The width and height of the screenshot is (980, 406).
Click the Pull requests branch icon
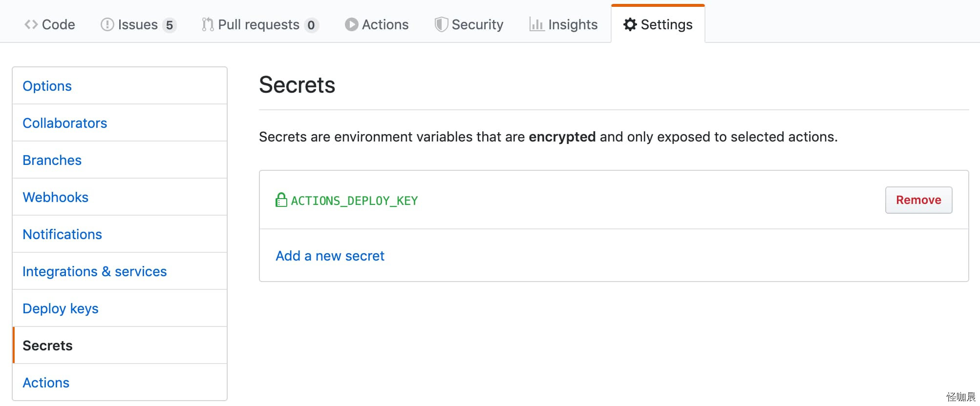coord(208,24)
